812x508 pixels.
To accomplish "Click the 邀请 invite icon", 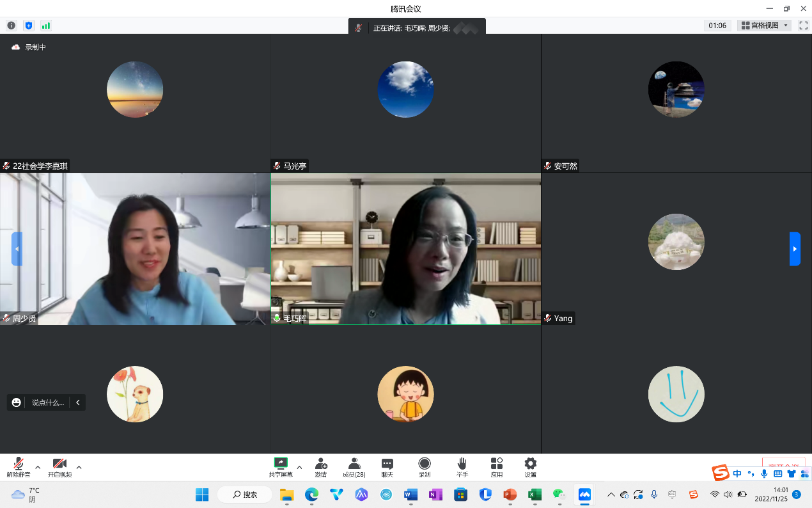I will pyautogui.click(x=321, y=466).
